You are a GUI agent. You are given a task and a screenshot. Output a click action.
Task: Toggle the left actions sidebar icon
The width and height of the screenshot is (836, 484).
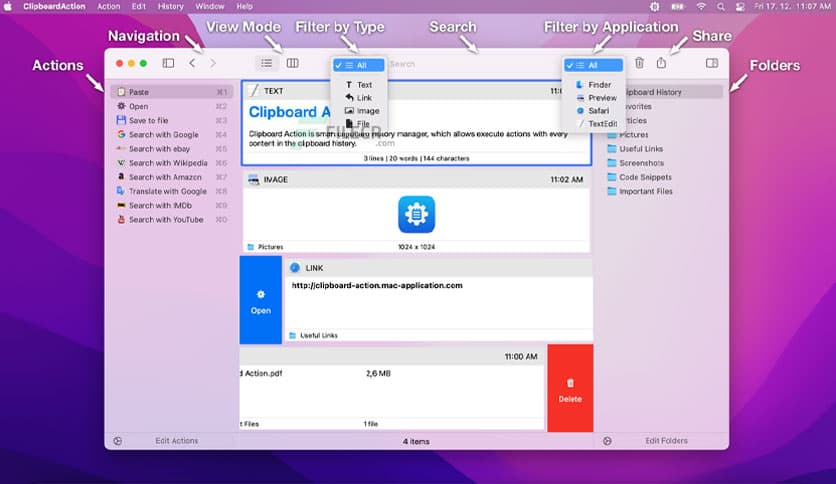[x=168, y=63]
